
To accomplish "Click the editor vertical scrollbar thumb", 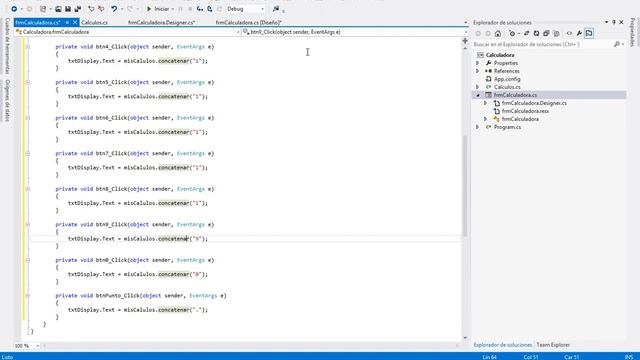I will coord(465,186).
